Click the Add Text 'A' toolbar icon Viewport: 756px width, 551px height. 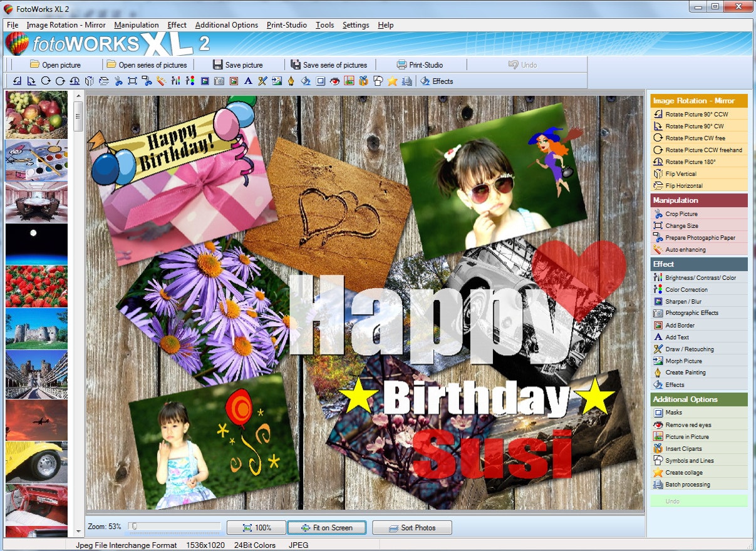click(x=248, y=81)
